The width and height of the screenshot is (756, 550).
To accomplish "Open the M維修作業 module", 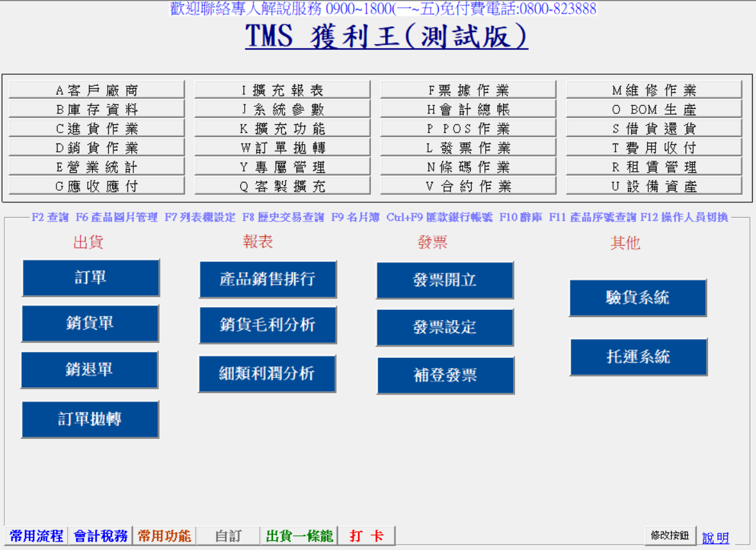I will point(654,90).
